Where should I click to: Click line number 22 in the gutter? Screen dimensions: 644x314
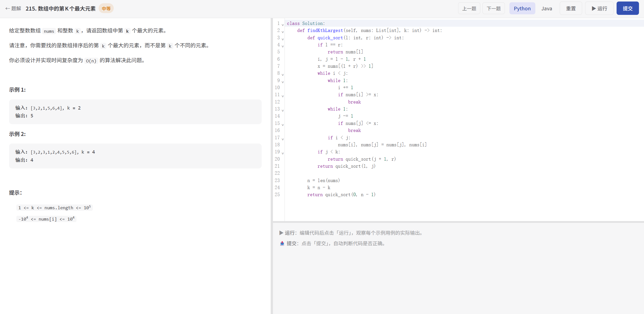coord(277,173)
